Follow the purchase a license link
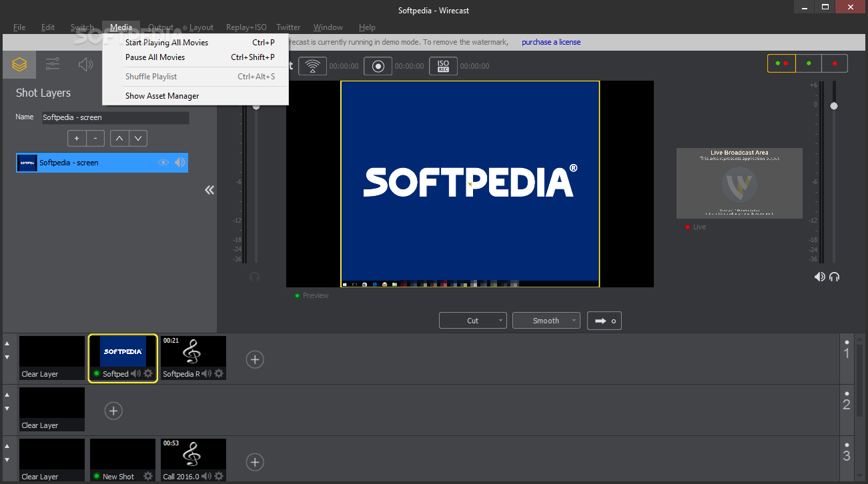This screenshot has height=484, width=868. tap(551, 42)
